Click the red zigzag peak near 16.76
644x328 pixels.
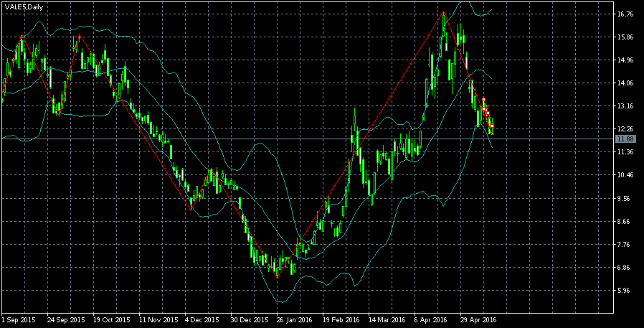click(x=444, y=12)
